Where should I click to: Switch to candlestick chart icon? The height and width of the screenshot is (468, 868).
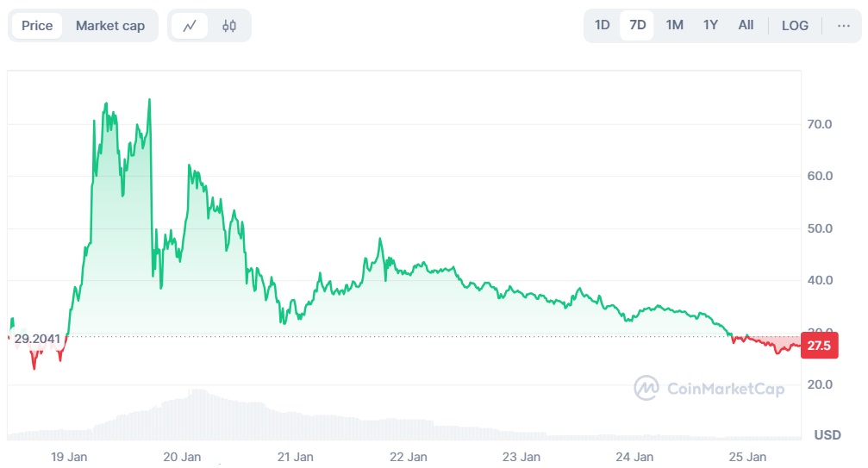click(229, 26)
